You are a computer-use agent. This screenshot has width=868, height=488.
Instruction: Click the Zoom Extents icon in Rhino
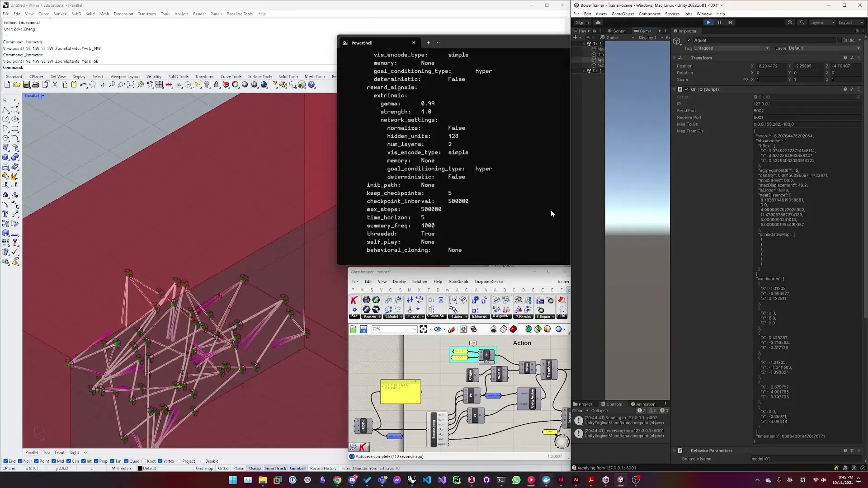[131, 85]
